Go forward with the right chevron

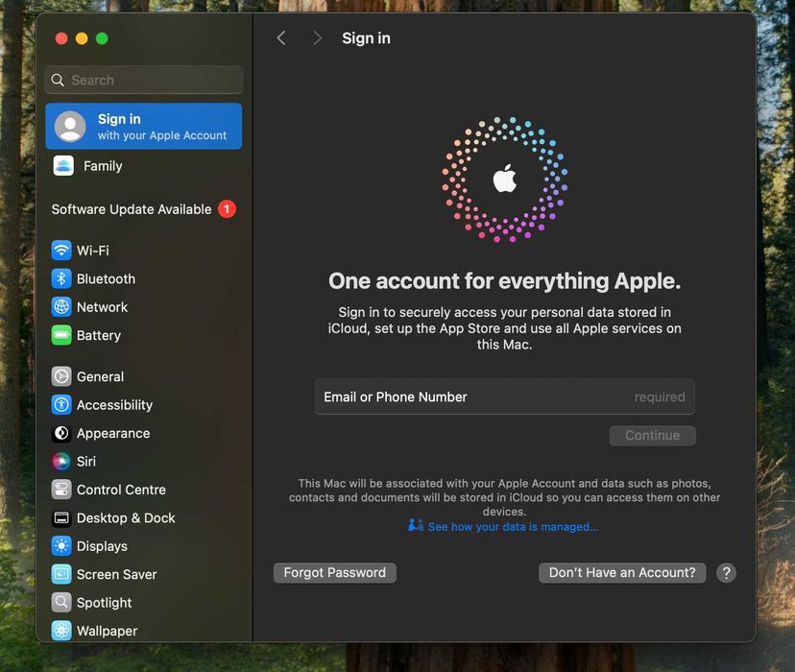[x=318, y=38]
